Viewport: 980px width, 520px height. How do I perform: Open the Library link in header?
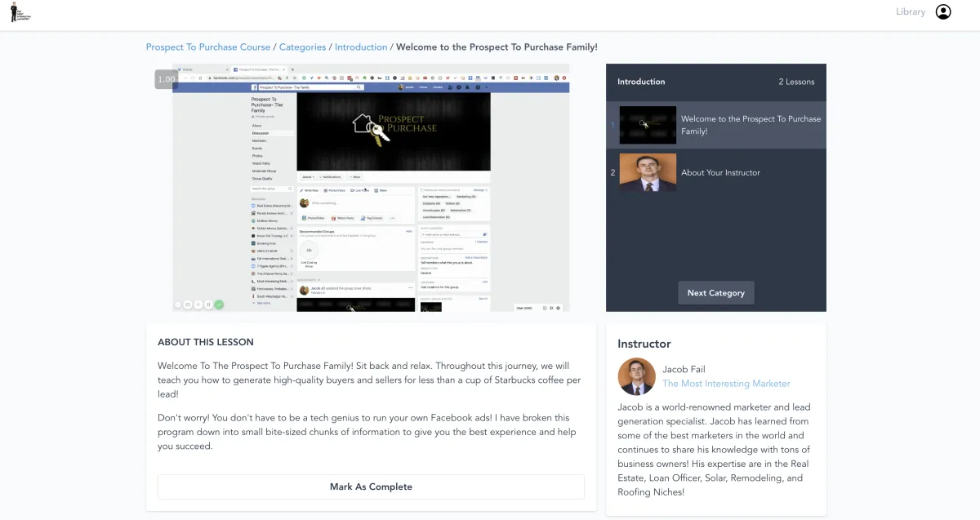pos(911,11)
